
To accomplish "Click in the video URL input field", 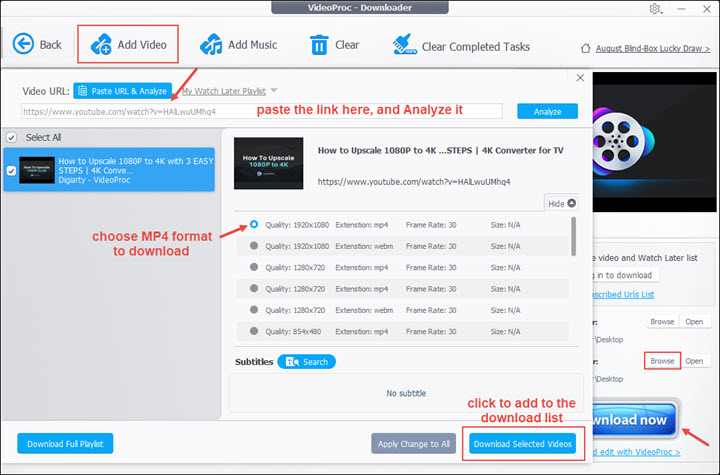I will tap(262, 111).
